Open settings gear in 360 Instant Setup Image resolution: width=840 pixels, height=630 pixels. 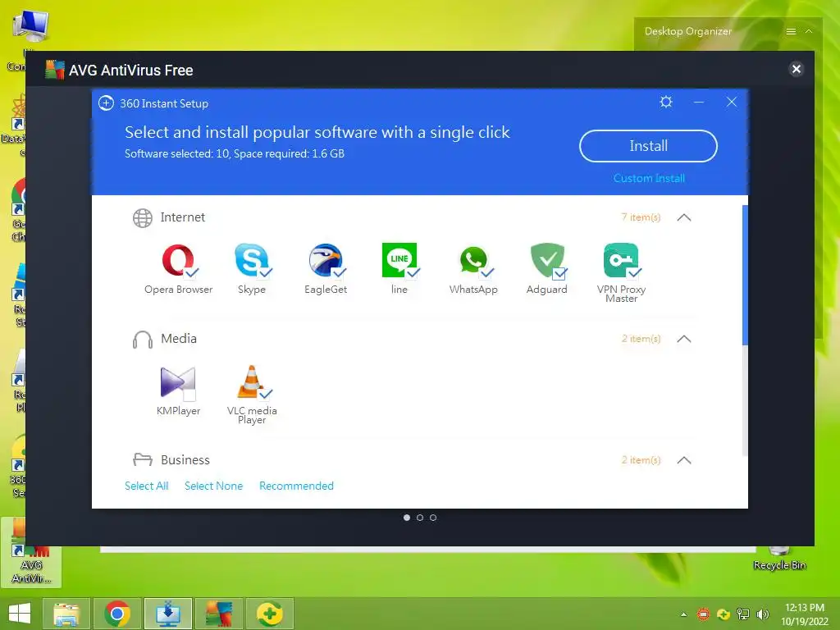(x=666, y=102)
